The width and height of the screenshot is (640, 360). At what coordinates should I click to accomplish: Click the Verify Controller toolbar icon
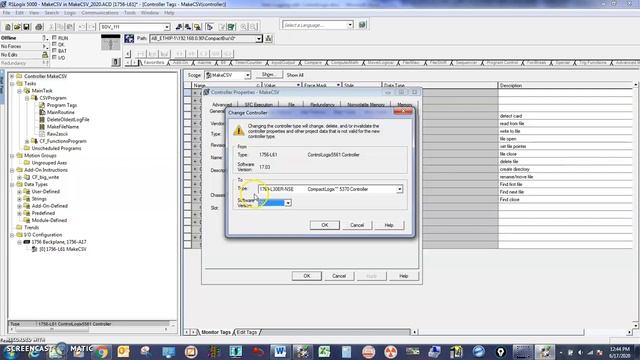[232, 27]
